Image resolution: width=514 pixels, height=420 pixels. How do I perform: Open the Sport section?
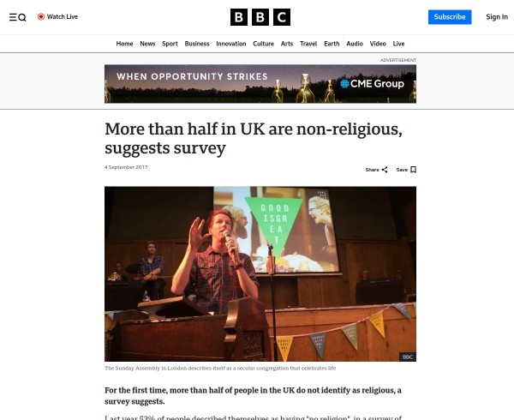[170, 44]
